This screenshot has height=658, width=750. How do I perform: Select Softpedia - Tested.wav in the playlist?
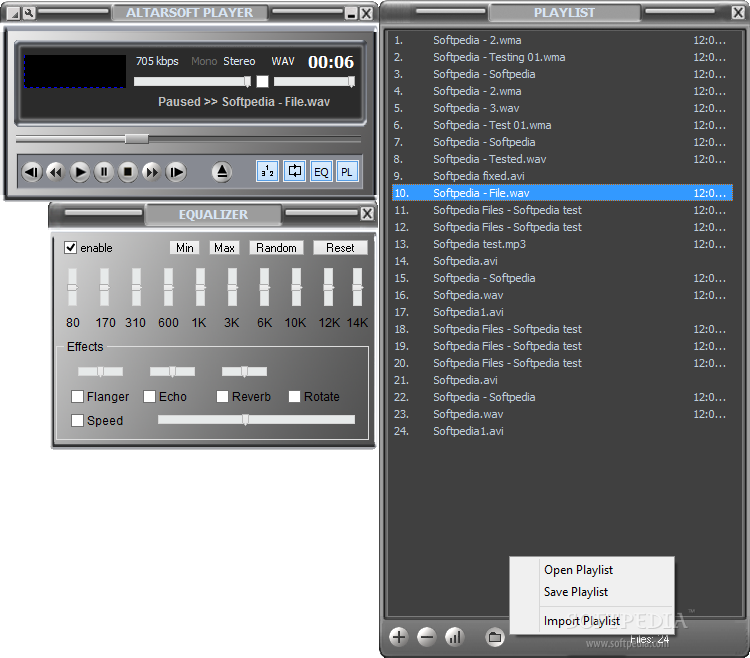tap(562, 159)
